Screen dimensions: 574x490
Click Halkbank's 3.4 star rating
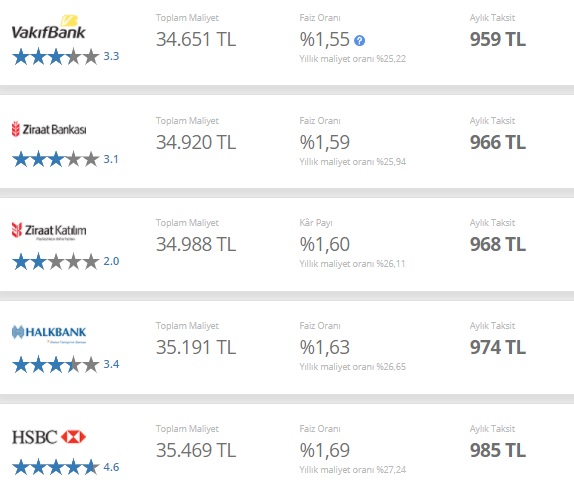click(x=66, y=364)
